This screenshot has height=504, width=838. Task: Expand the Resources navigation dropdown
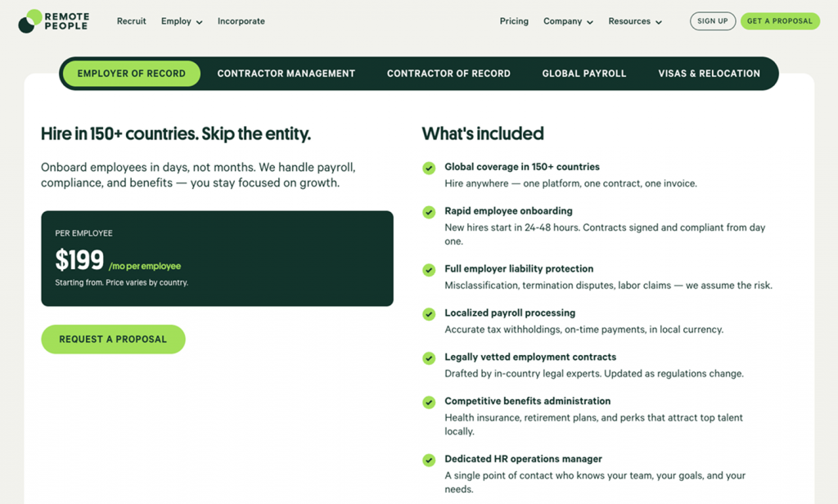634,21
